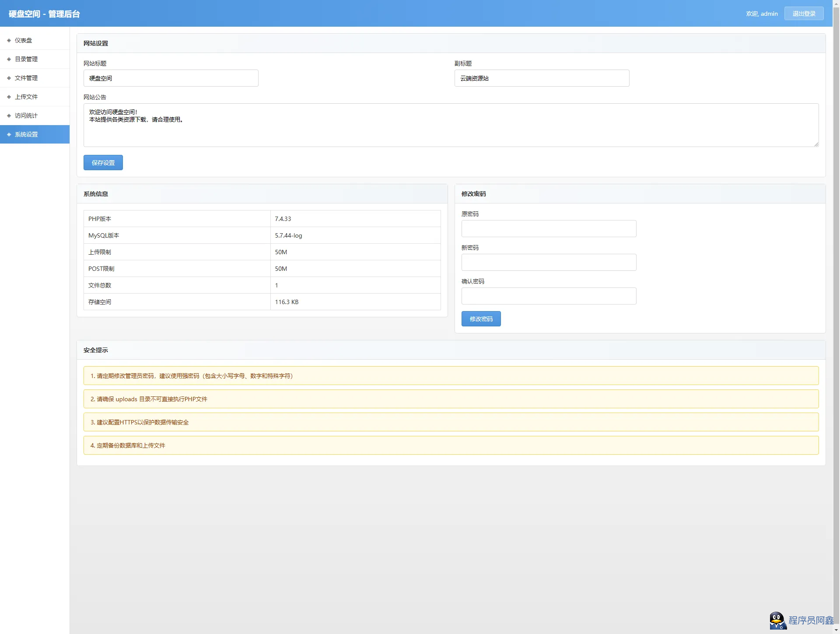Grab the announcement textarea resize handle
Image resolution: width=840 pixels, height=634 pixels.
(x=816, y=144)
